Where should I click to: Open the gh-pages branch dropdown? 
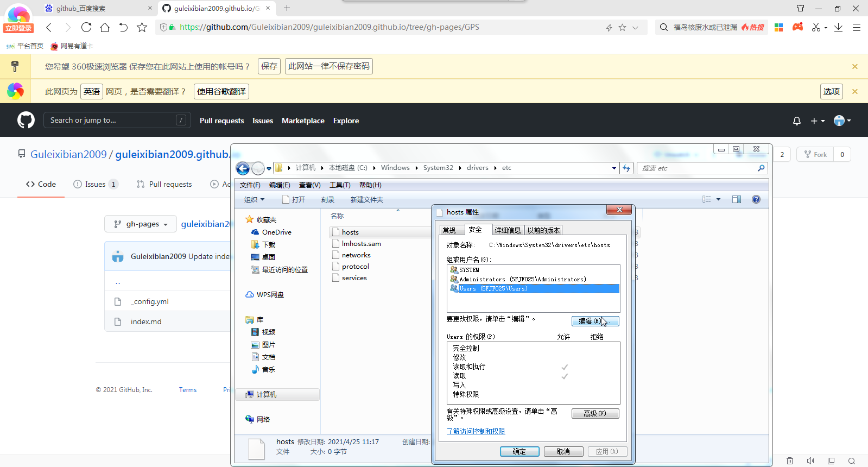141,224
